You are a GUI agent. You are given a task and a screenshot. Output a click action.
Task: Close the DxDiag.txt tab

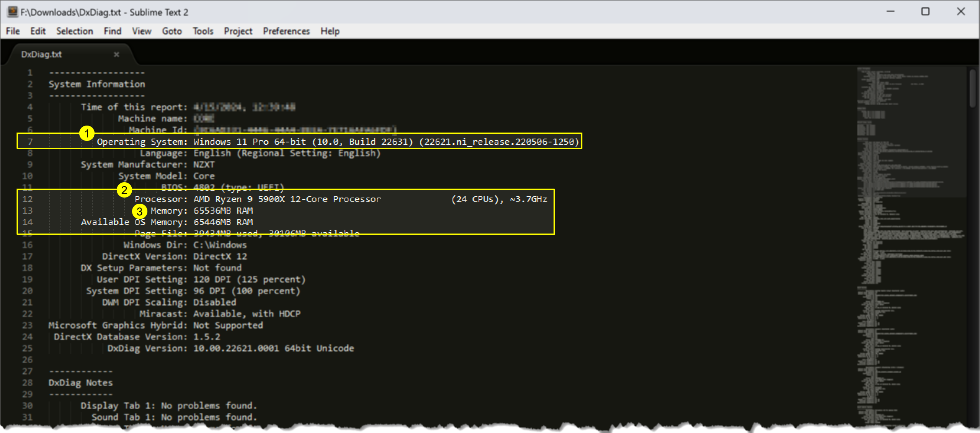[x=116, y=55]
